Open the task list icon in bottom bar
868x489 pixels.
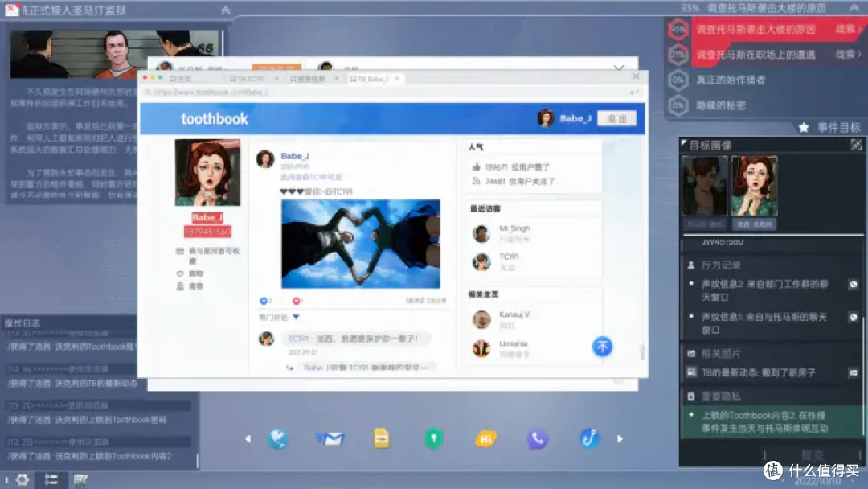tap(51, 479)
